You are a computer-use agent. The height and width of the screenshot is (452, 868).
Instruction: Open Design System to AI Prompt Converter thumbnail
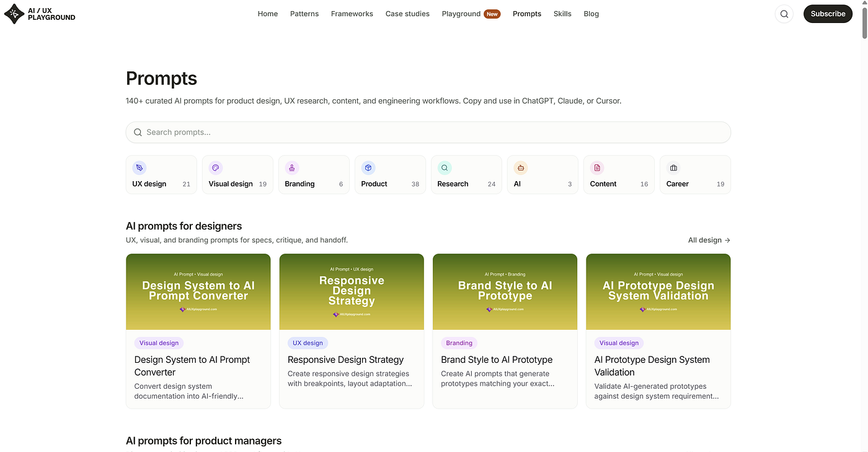click(198, 291)
